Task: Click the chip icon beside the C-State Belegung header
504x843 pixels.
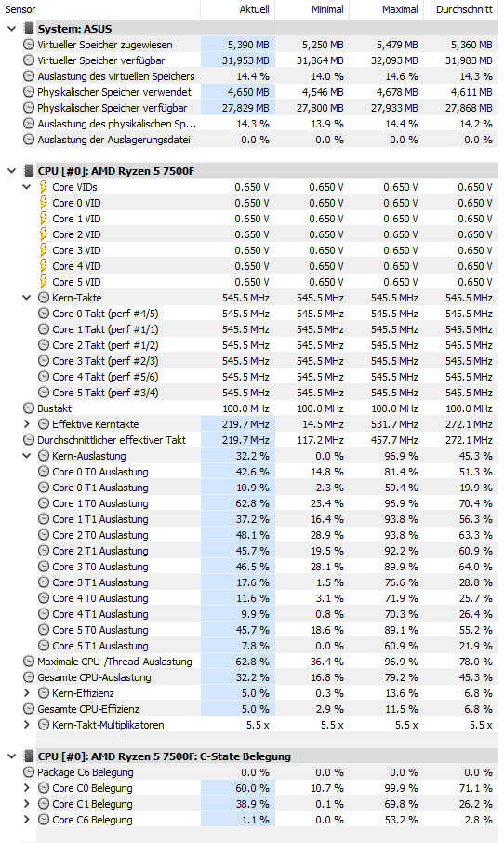Action: pyautogui.click(x=29, y=756)
